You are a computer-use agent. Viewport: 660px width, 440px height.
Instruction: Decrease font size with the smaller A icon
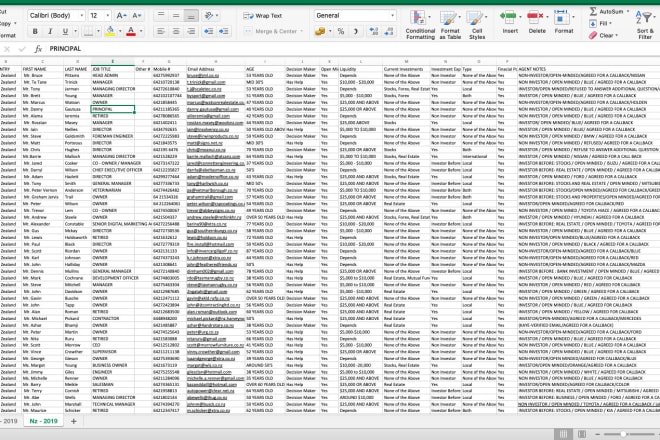pyautogui.click(x=136, y=16)
